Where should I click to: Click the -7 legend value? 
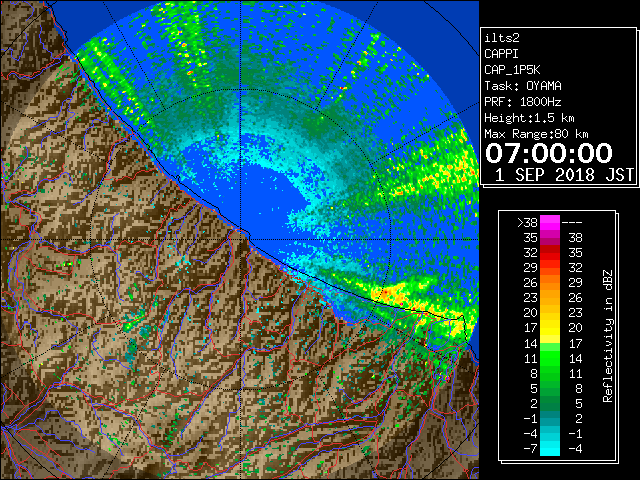530,449
